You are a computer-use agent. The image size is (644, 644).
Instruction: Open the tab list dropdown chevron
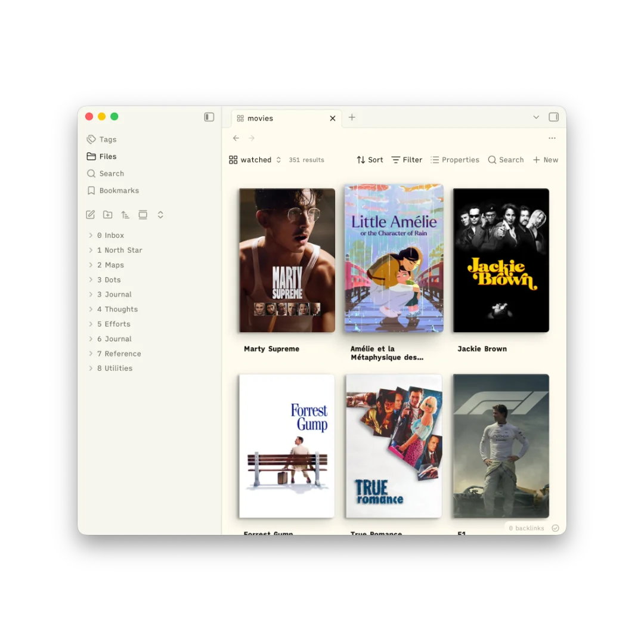click(x=536, y=117)
